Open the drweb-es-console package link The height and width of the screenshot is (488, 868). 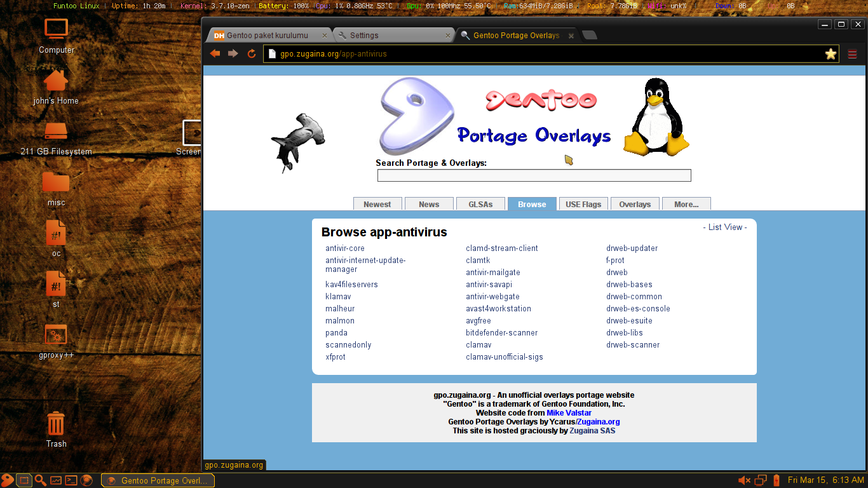tap(638, 309)
